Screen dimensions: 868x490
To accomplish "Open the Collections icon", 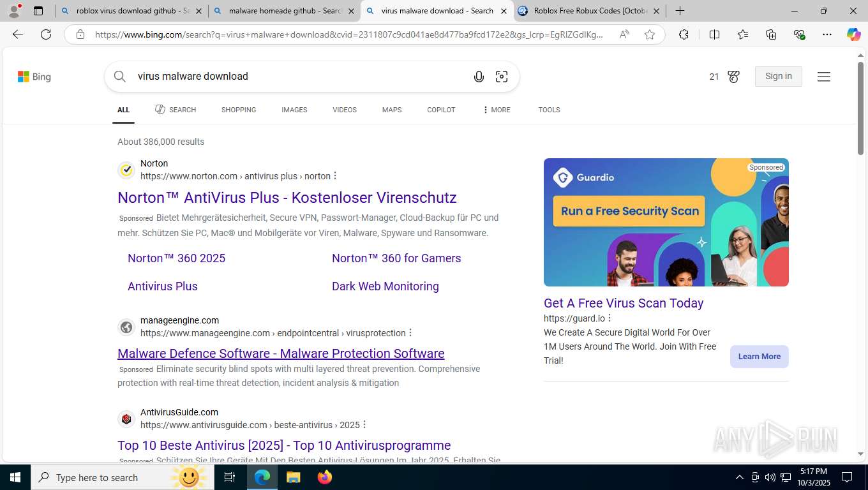I will pyautogui.click(x=771, y=34).
